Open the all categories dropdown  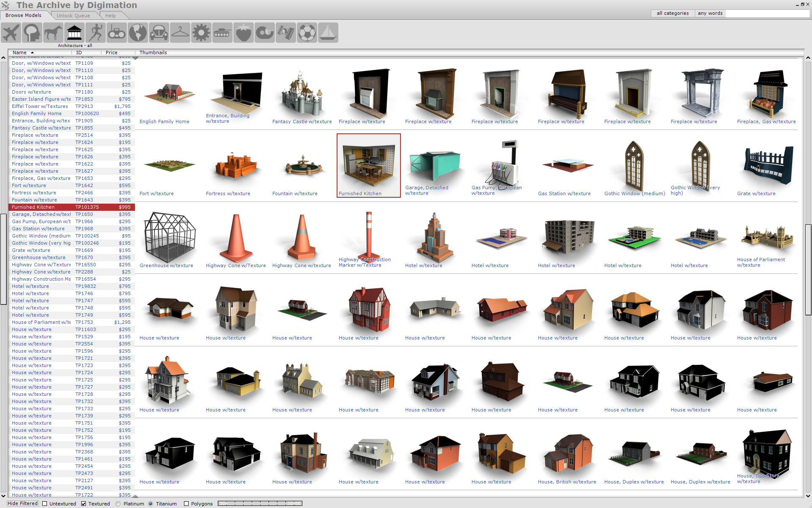click(672, 13)
